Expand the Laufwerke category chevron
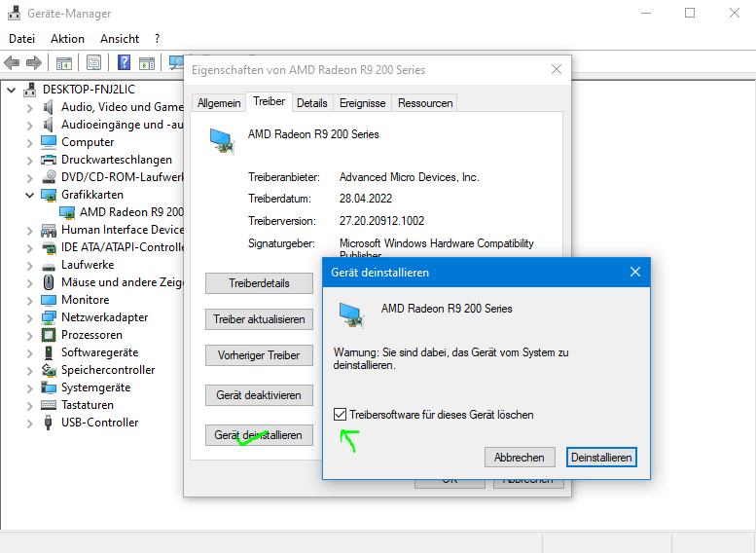Viewport: 756px width, 553px height. (x=29, y=266)
